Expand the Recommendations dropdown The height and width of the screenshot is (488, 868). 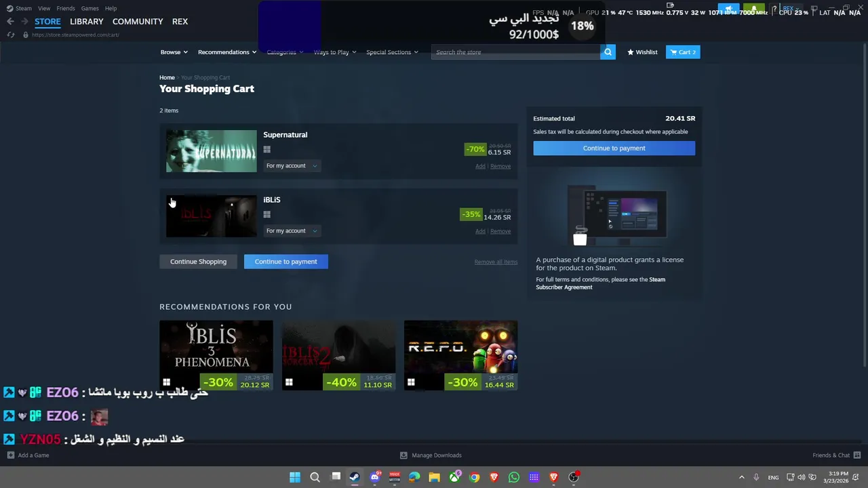click(x=227, y=52)
